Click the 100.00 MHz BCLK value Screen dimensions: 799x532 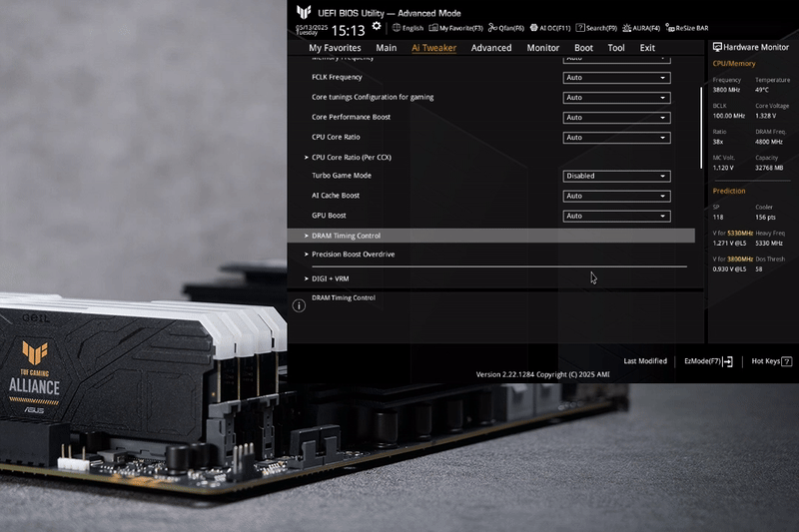click(729, 116)
